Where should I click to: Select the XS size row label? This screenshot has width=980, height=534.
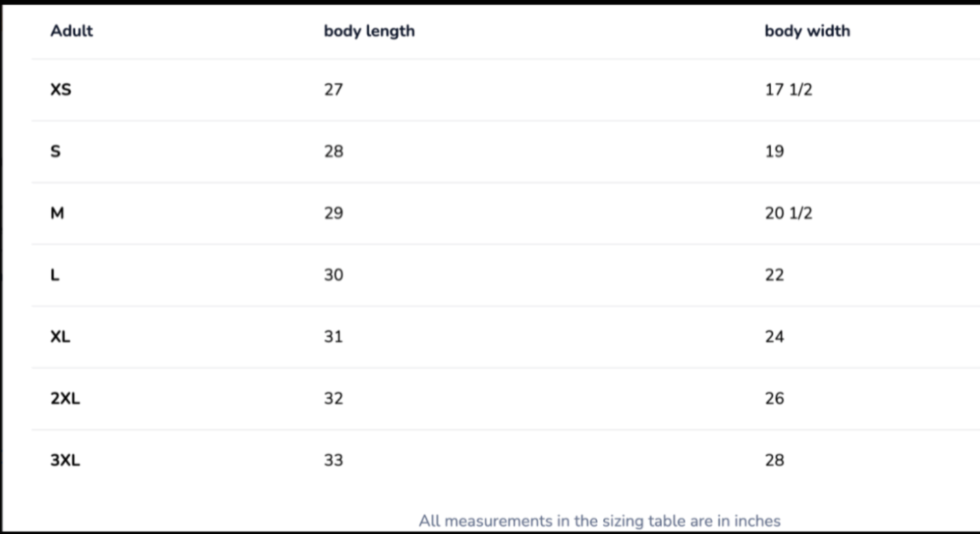click(61, 89)
